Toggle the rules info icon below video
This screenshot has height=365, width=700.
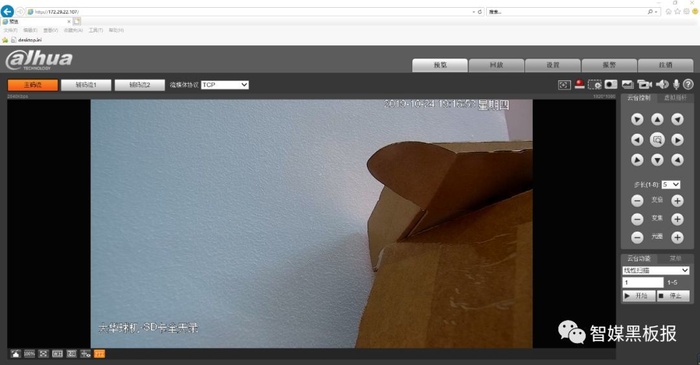85,354
